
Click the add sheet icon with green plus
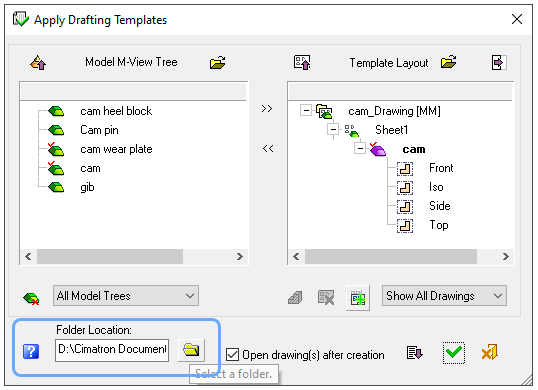pos(358,298)
